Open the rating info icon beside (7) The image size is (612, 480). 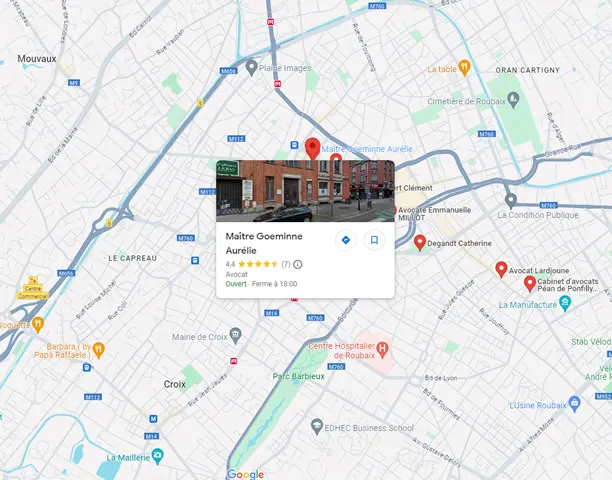297,265
